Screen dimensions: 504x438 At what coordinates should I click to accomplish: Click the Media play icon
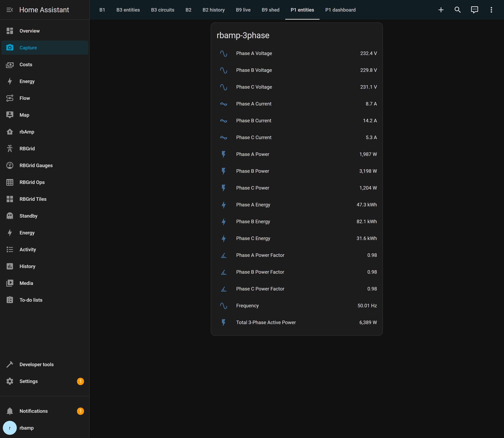10,283
